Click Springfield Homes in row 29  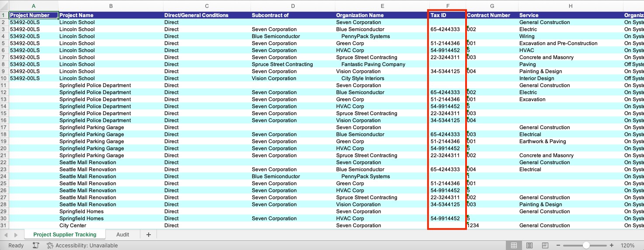[x=82, y=211]
